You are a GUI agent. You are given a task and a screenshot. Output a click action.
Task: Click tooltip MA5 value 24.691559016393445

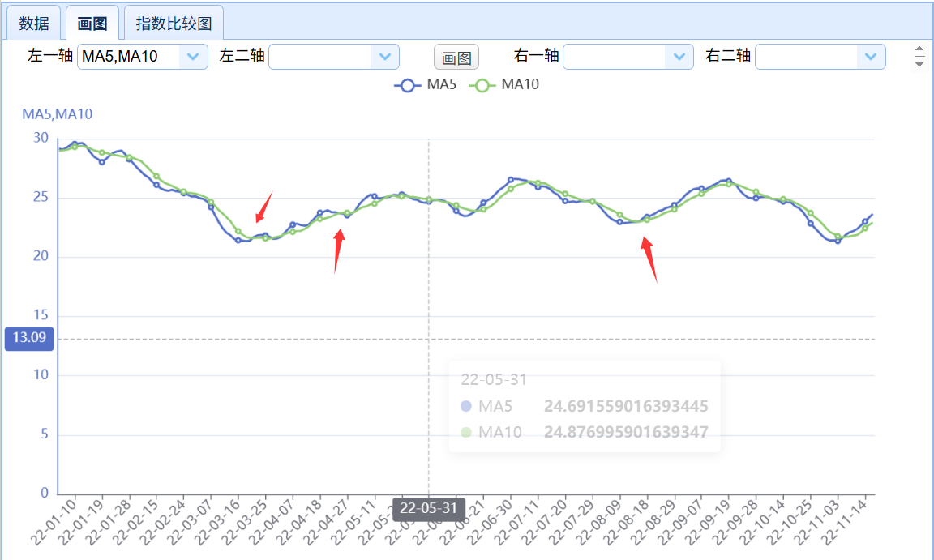point(626,407)
